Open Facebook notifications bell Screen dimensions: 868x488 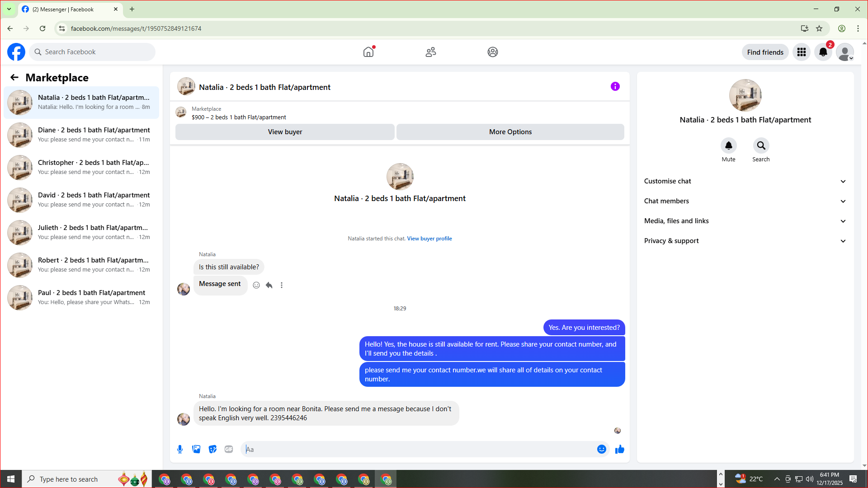pos(823,52)
